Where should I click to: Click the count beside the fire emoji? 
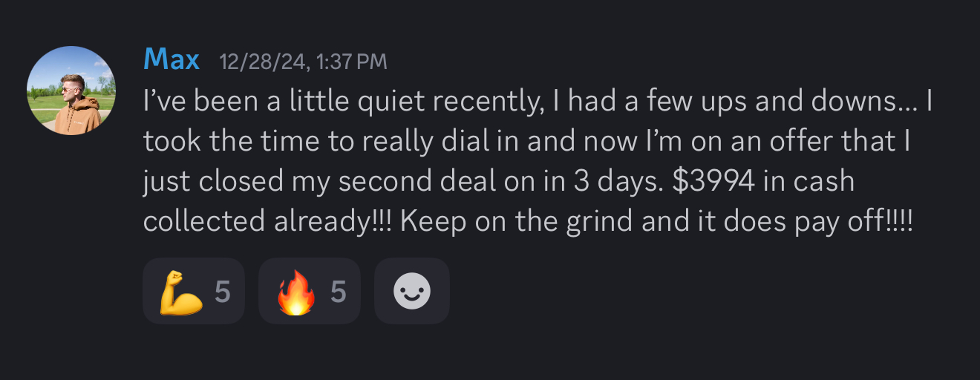coord(339,292)
